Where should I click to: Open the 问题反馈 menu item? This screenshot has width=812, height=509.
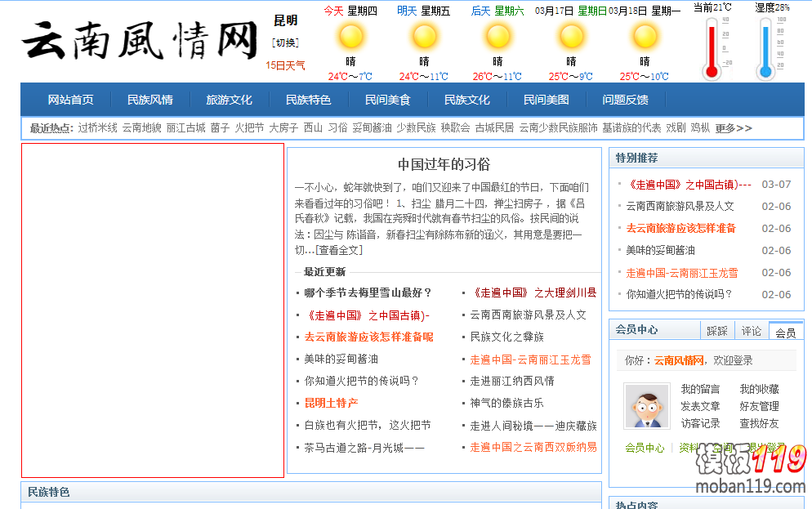click(x=626, y=100)
